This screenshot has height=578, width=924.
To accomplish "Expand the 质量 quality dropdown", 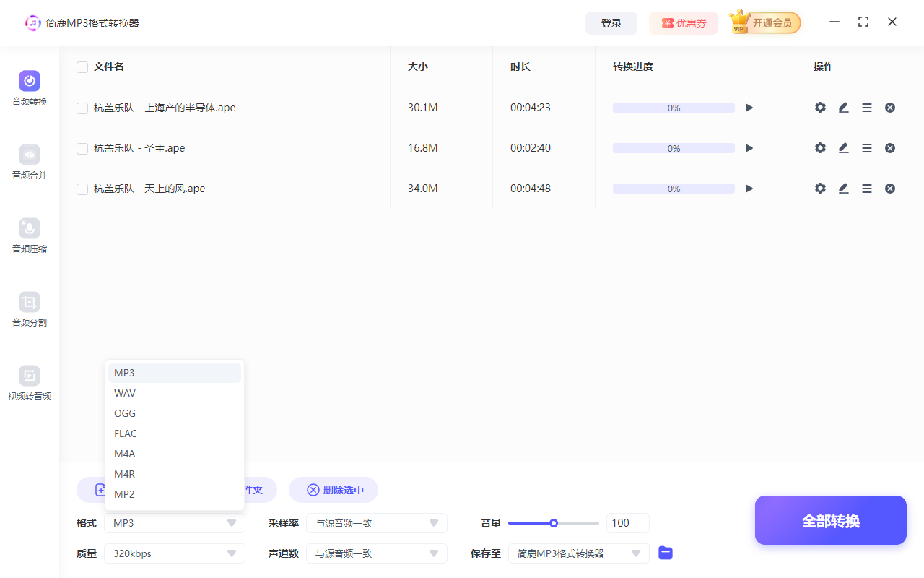I will pos(174,553).
